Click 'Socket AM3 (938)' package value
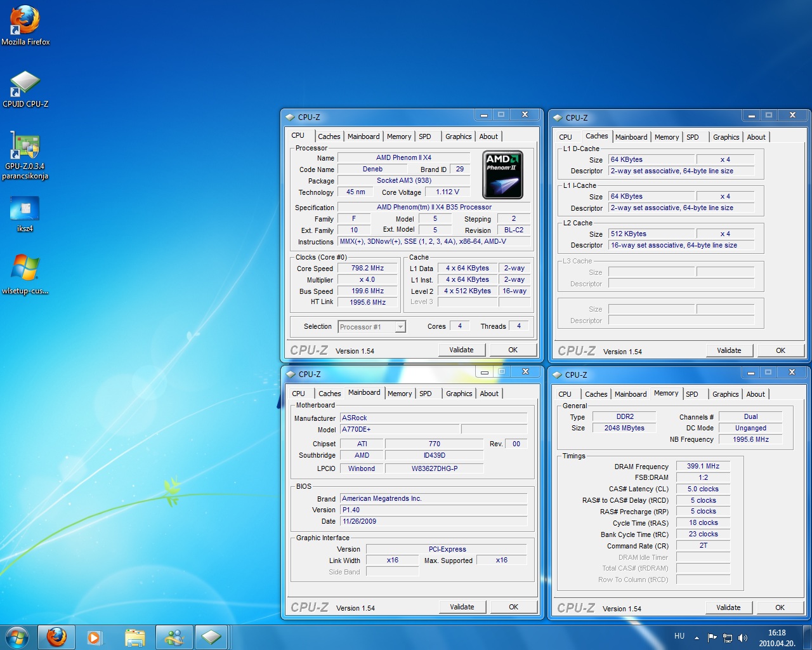Viewport: 812px width, 650px height. click(x=403, y=180)
